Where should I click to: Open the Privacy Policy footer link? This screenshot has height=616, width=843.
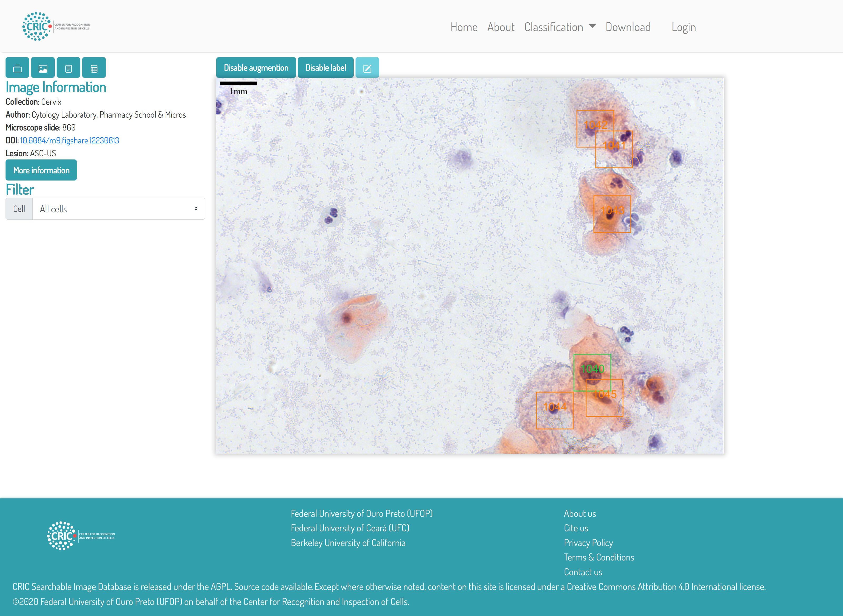(x=588, y=543)
